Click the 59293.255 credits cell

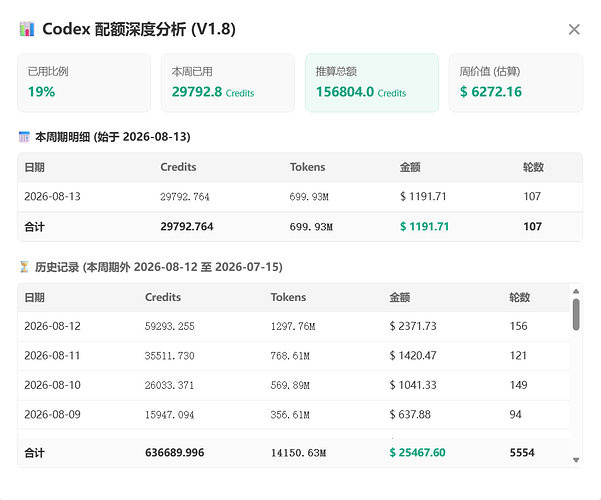[x=169, y=326]
